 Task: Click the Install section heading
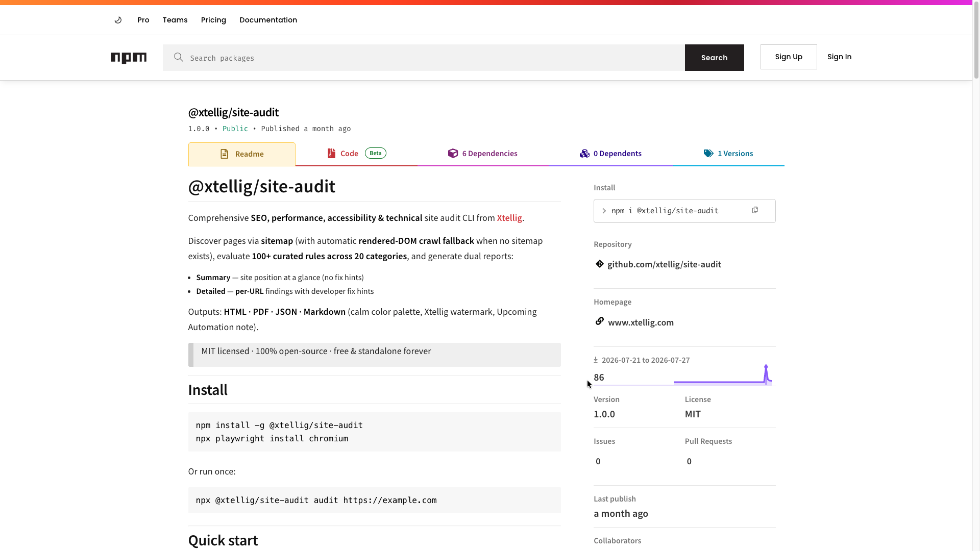click(208, 390)
